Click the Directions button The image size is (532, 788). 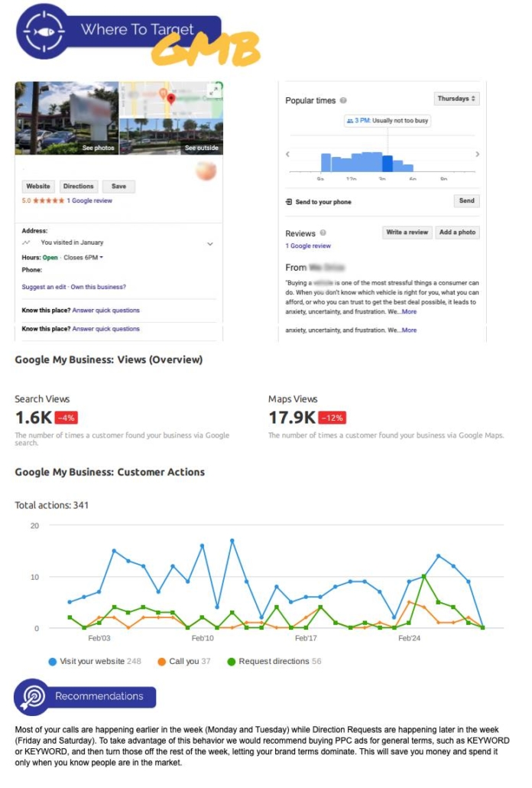[78, 187]
